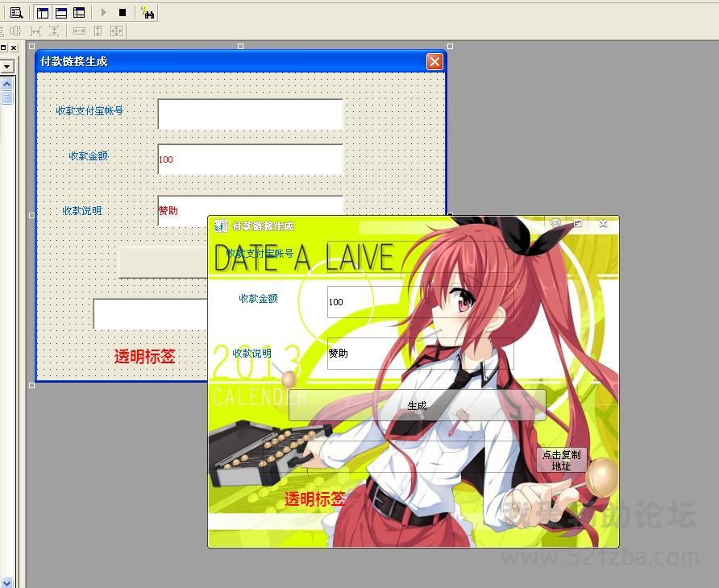Click the running window's description field with 赞助
Screen dimensions: 719x588
pyautogui.click(x=420, y=354)
